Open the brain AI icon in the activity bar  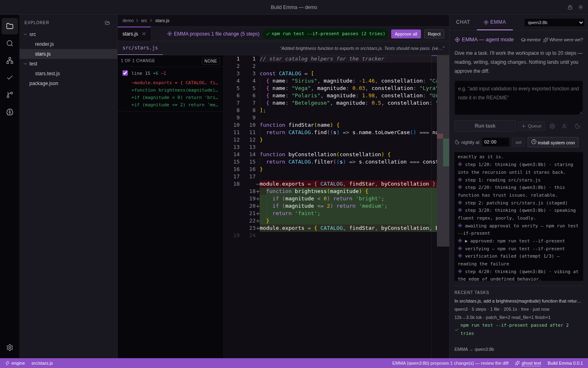pos(10,112)
